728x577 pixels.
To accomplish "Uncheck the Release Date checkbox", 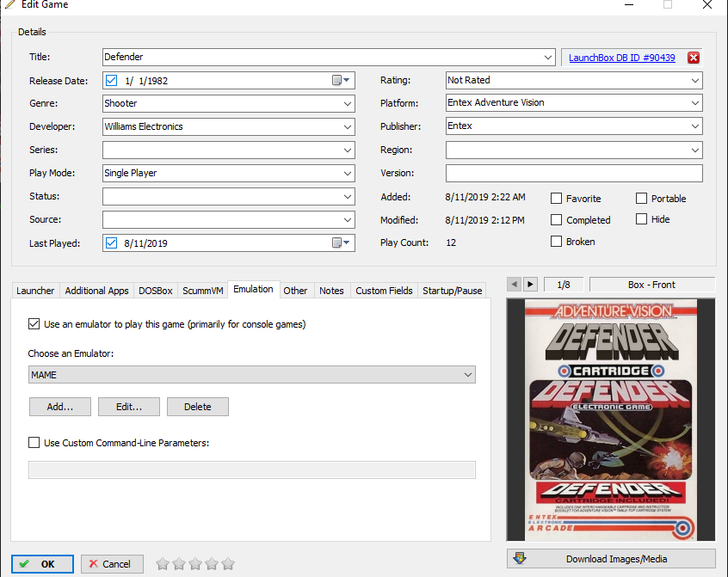I will 111,80.
